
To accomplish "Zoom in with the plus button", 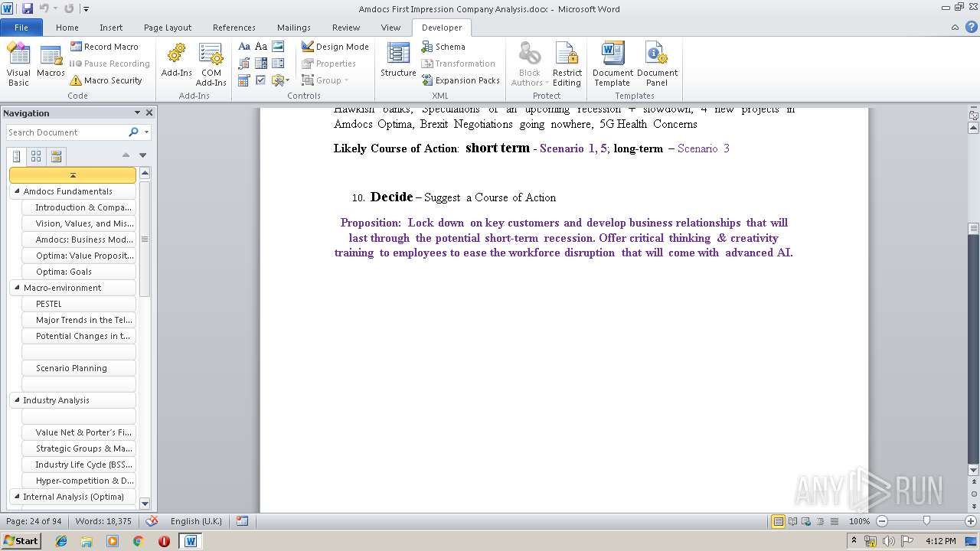I will [x=970, y=521].
